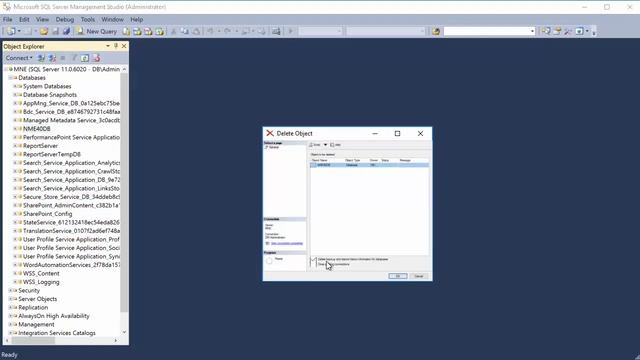Click Object Explorer horizontal scrollbar thumb

coord(33,340)
